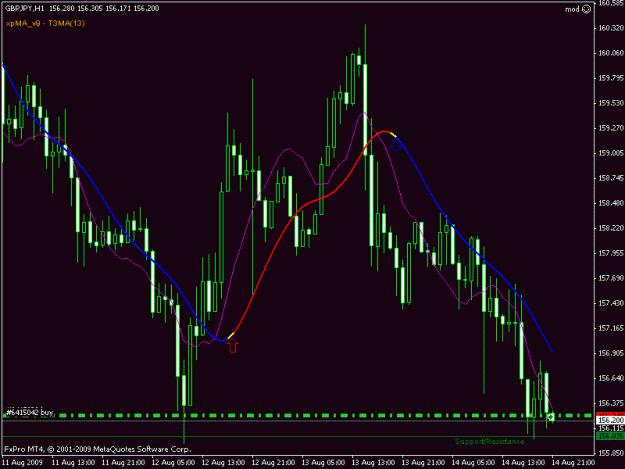Click the 158.745 price scale value

(611, 178)
